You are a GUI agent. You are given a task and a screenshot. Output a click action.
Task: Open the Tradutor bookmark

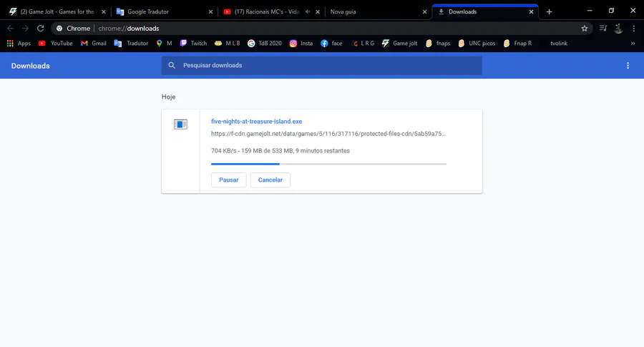(131, 43)
